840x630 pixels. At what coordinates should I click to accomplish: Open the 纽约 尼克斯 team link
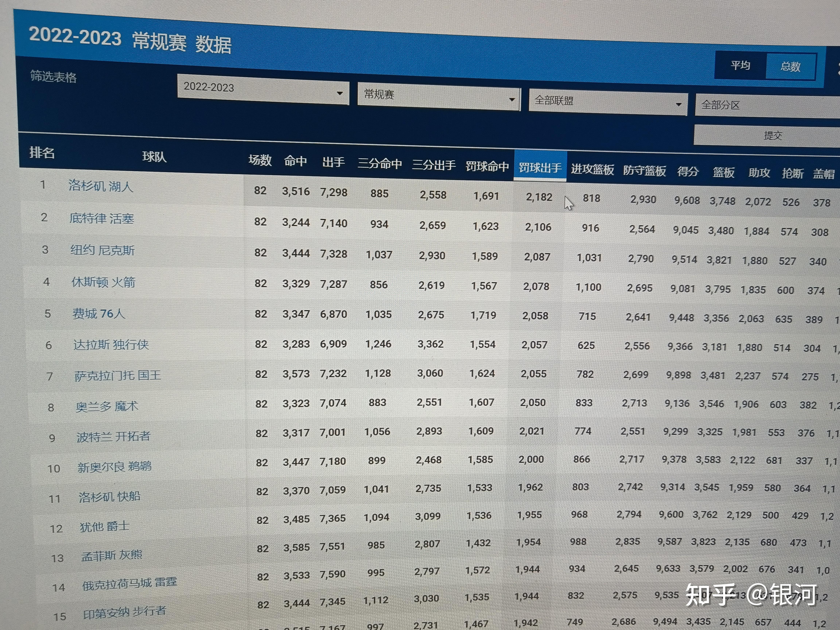pyautogui.click(x=102, y=250)
